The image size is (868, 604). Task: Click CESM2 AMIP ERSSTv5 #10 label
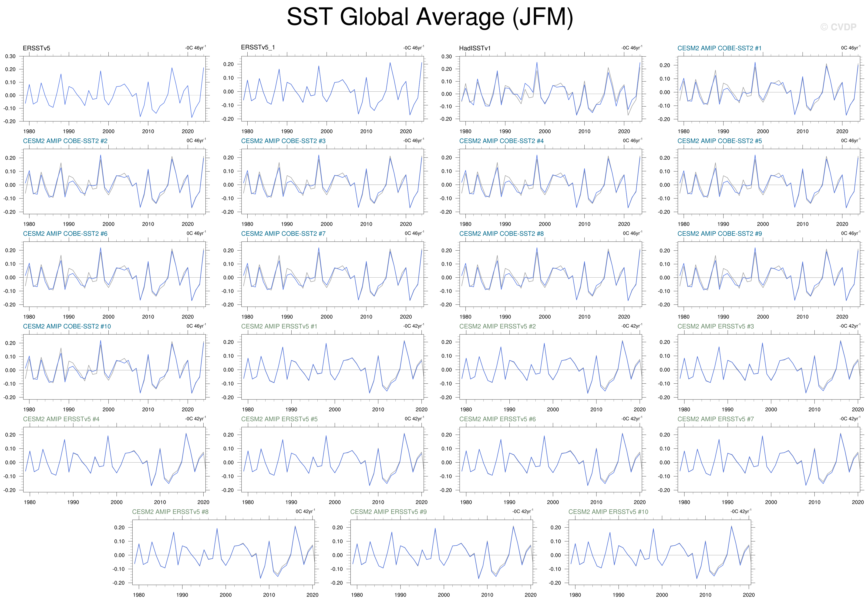(608, 512)
